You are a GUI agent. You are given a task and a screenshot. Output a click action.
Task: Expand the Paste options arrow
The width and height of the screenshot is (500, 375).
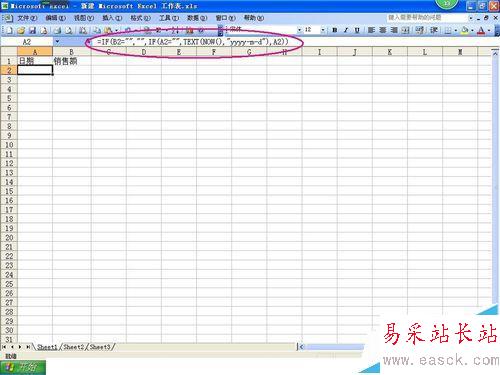(x=116, y=30)
